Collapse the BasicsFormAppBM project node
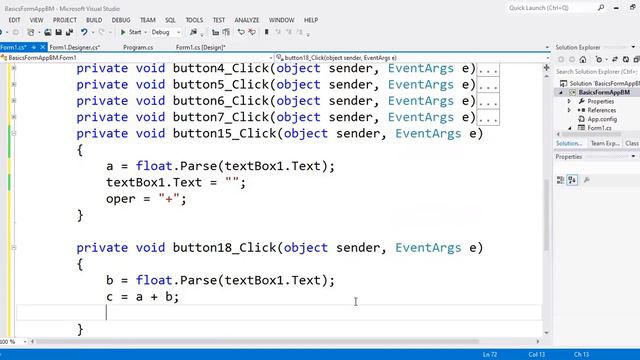The height and width of the screenshot is (360, 640). (x=561, y=93)
